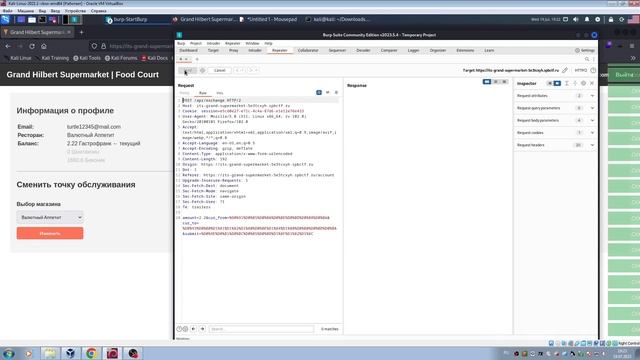This screenshot has width=640, height=360.
Task: Close the Inspector panel
Action: [x=592, y=83]
